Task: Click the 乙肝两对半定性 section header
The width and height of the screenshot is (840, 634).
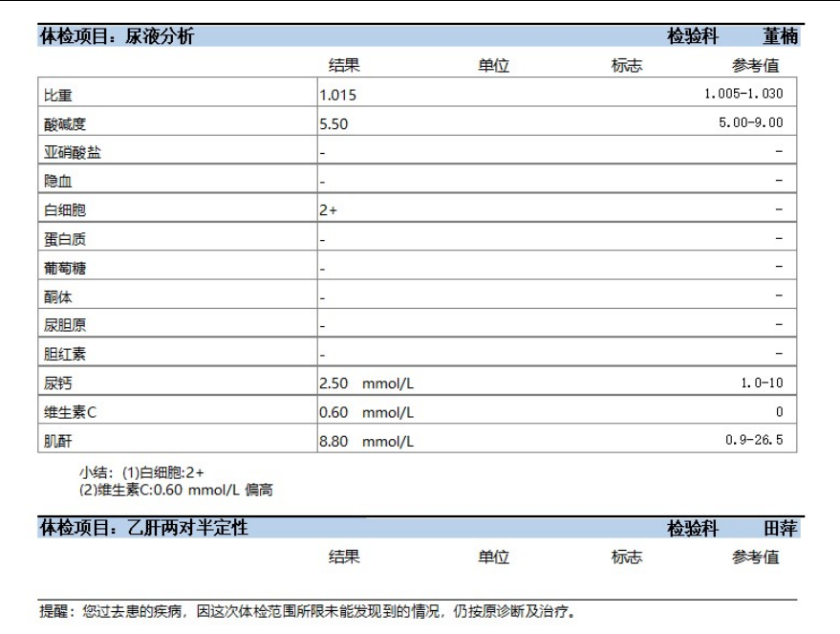Action: click(143, 528)
